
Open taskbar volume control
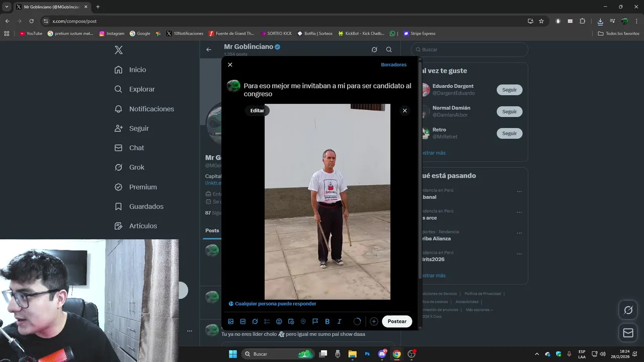603,354
